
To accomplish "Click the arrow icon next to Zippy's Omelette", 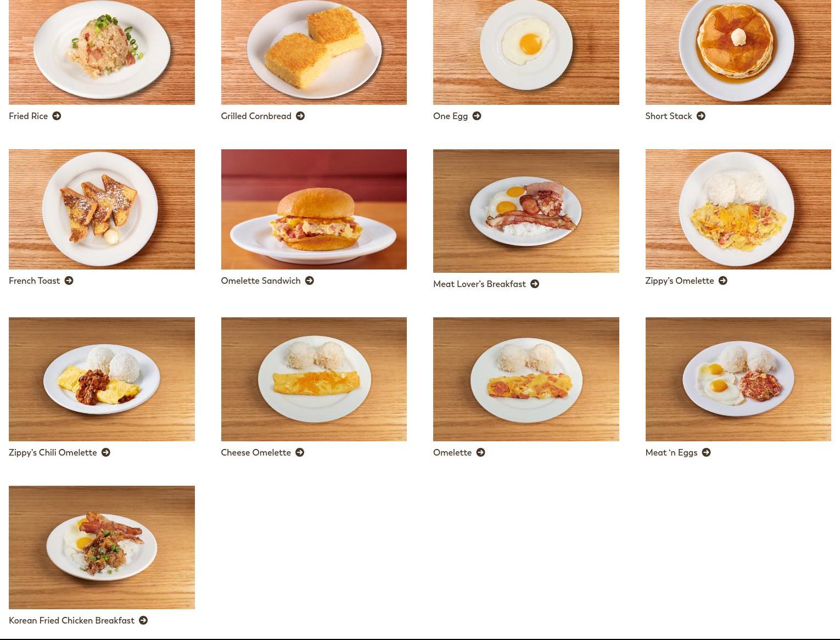I will (723, 280).
